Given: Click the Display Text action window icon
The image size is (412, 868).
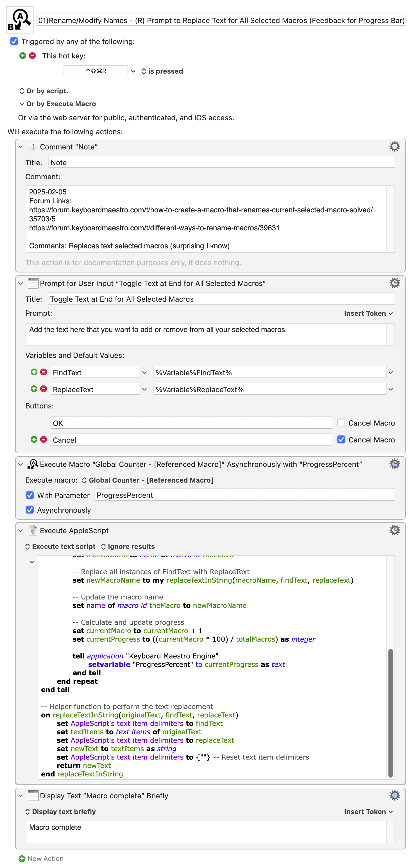Looking at the screenshot, I should pos(33,796).
